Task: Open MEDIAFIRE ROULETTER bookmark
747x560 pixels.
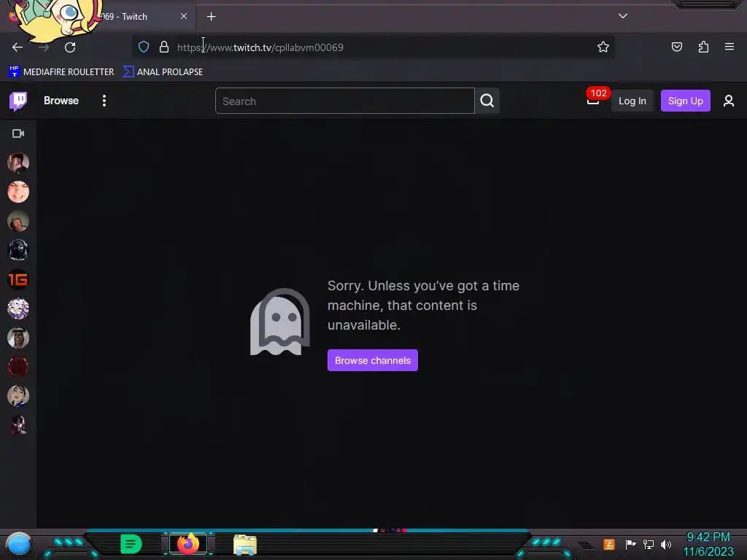Action: [x=61, y=72]
